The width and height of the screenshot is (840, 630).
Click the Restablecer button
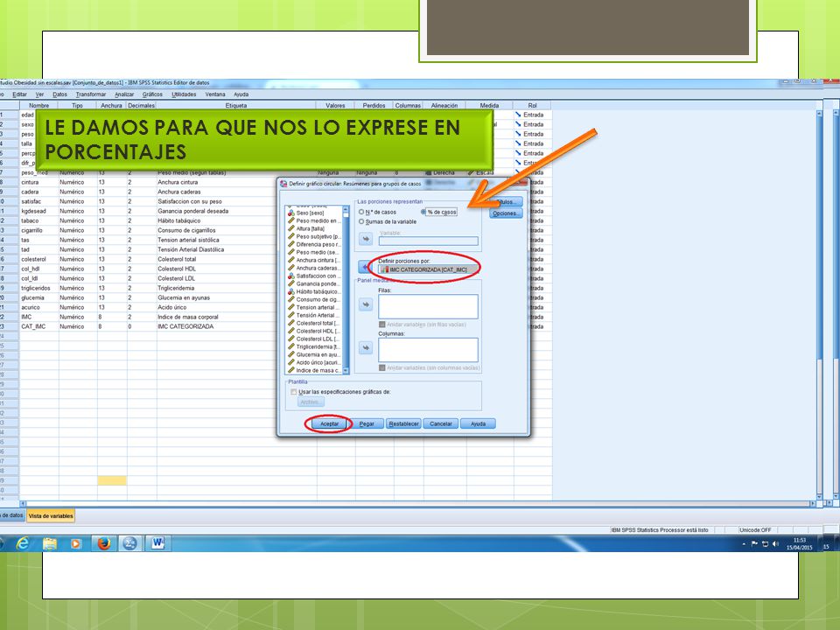click(x=403, y=423)
